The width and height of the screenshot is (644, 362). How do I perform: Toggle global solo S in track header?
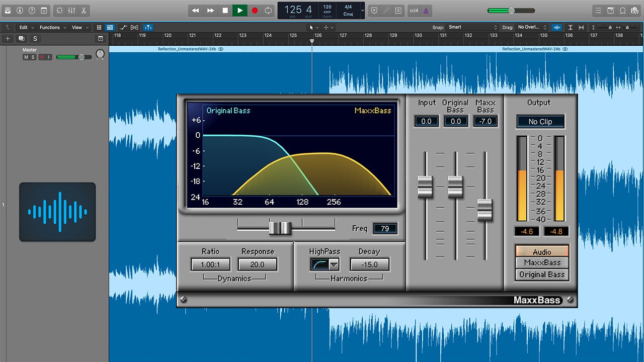click(35, 39)
